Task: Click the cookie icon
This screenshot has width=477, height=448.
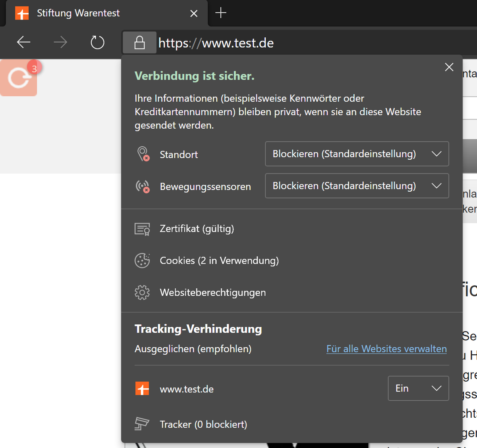Action: [142, 261]
